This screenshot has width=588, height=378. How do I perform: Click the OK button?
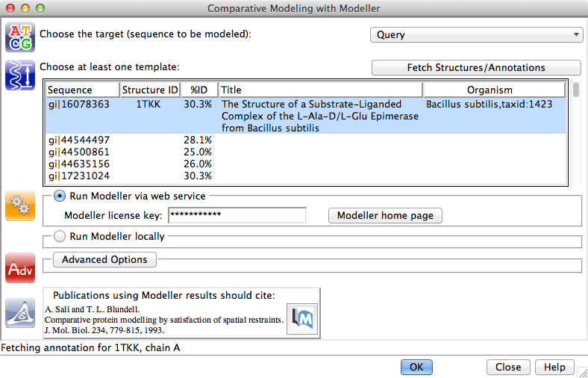click(416, 367)
